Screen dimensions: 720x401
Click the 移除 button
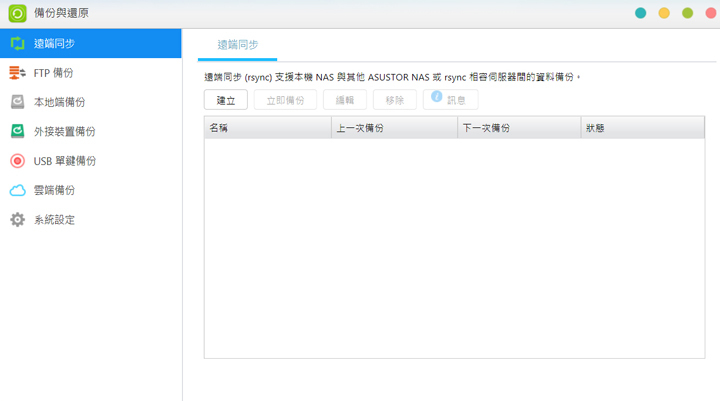pos(394,100)
